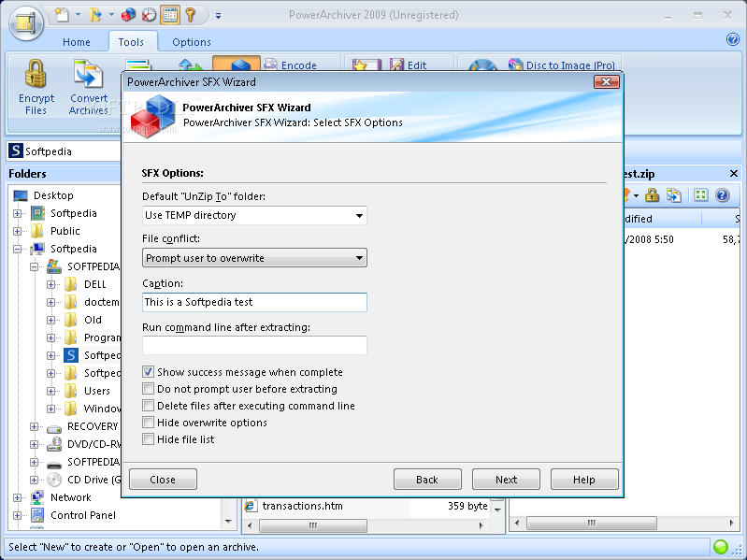This screenshot has width=747, height=560.
Task: Open the Default UnZip To folder dropdown
Action: 359,216
